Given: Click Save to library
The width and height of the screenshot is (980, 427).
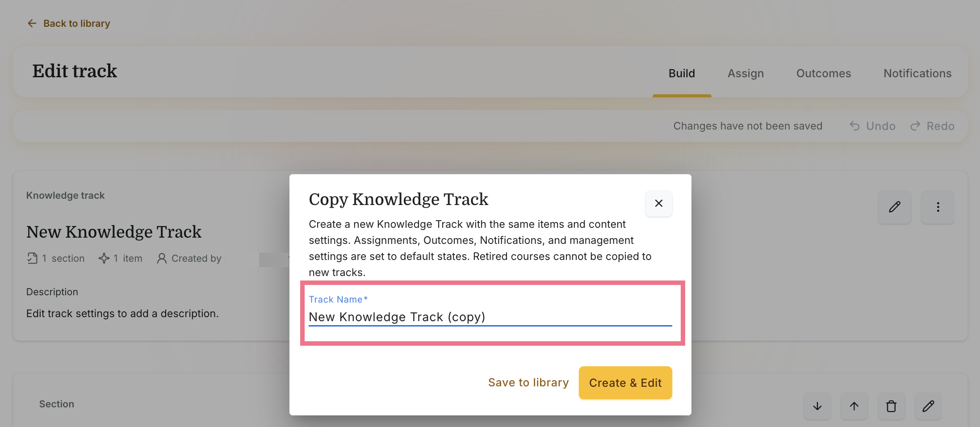Looking at the screenshot, I should 528,383.
